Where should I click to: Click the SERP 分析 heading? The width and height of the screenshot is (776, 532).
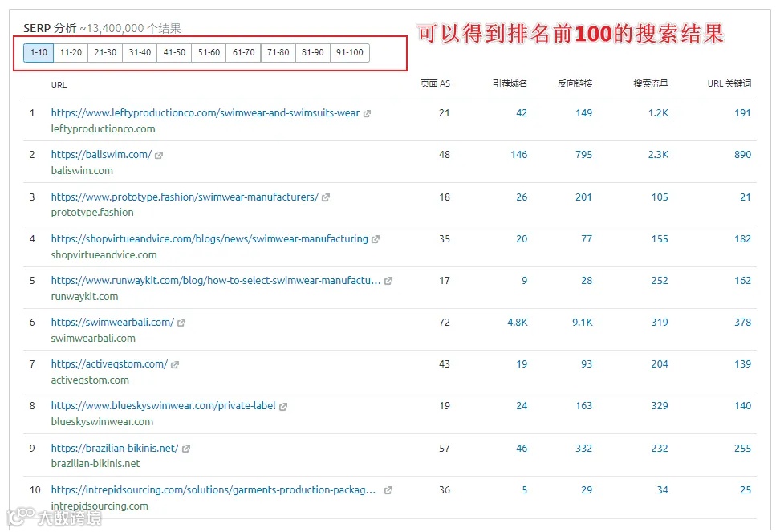50,28
